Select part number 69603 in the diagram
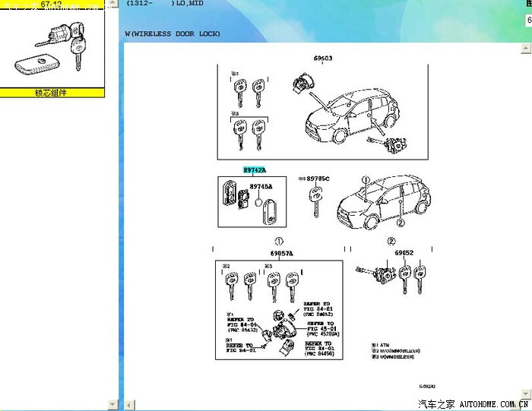Image resolution: width=532 pixels, height=411 pixels. 323,58
